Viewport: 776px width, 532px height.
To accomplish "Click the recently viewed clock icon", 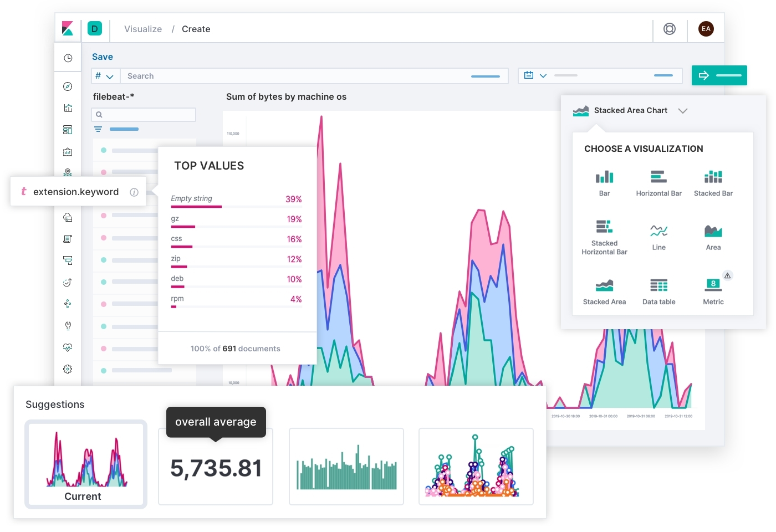I will (68, 57).
